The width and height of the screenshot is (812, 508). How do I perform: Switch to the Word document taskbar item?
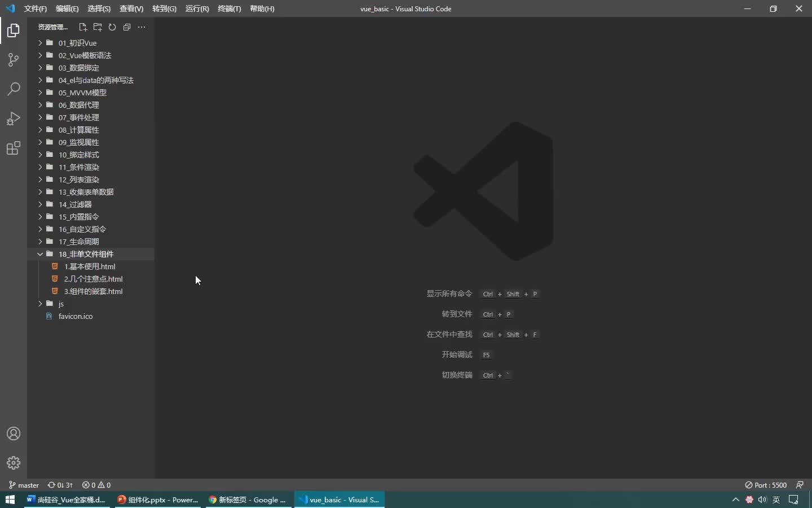67,500
